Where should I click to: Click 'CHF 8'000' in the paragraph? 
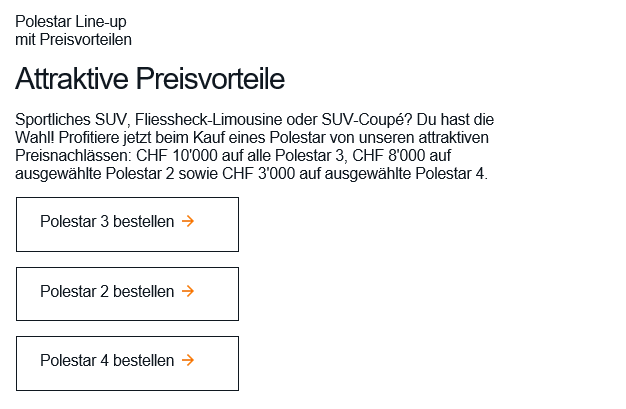coord(406,156)
